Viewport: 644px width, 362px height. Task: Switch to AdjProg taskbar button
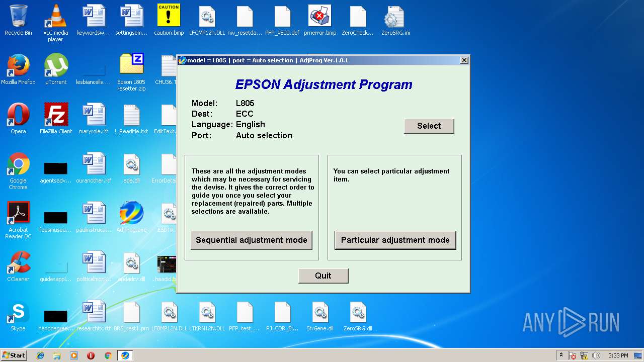(125, 355)
